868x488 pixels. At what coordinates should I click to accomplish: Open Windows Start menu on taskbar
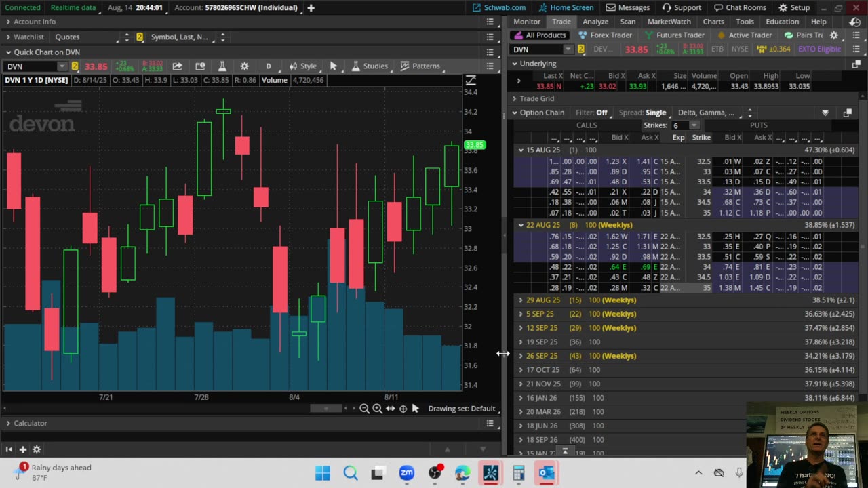[323, 473]
